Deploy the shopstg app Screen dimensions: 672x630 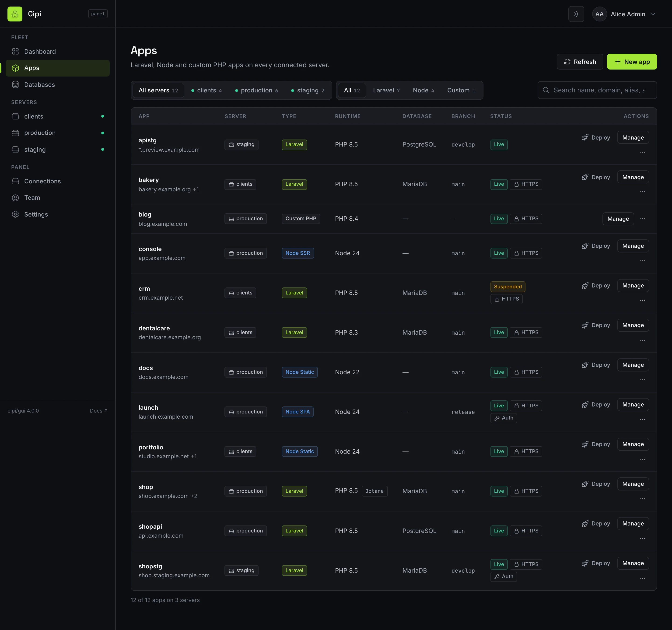click(596, 563)
